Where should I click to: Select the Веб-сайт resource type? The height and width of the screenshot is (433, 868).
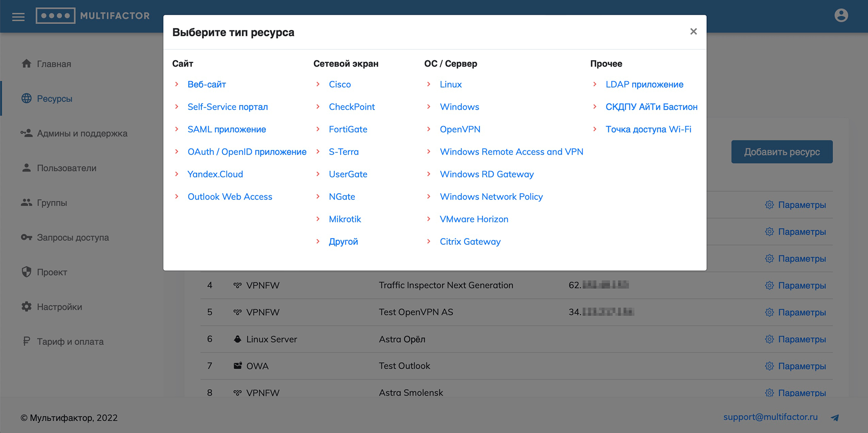206,84
